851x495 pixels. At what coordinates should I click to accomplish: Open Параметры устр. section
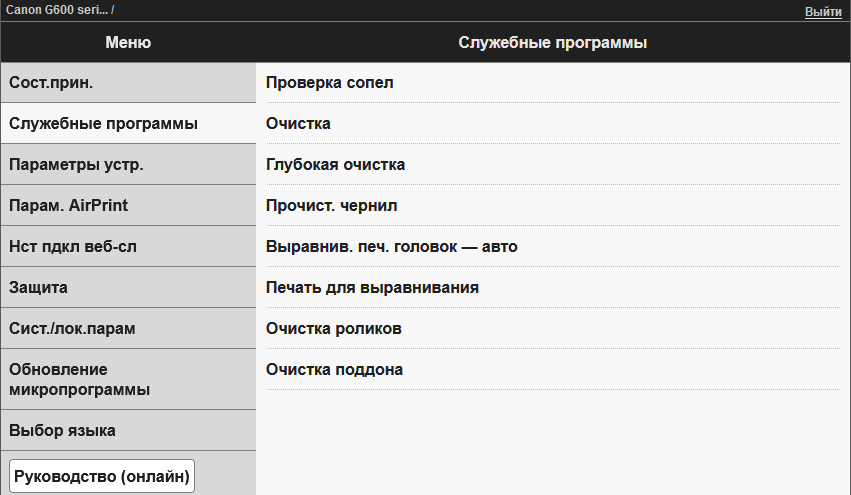(x=127, y=164)
